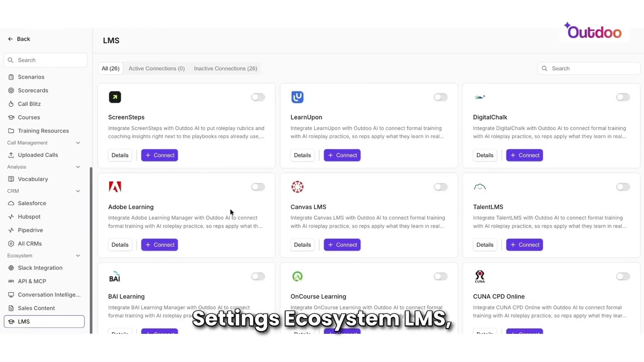Connect the ScreenSteps integration

(159, 155)
